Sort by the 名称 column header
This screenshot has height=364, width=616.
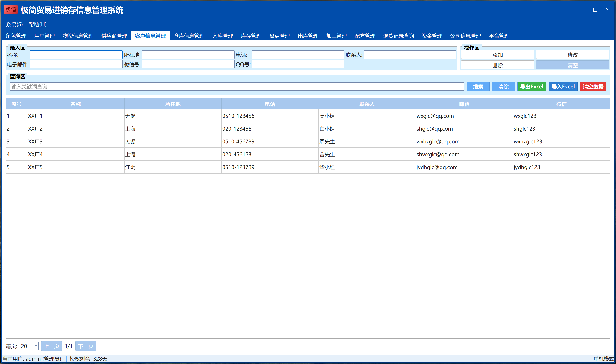(76, 104)
